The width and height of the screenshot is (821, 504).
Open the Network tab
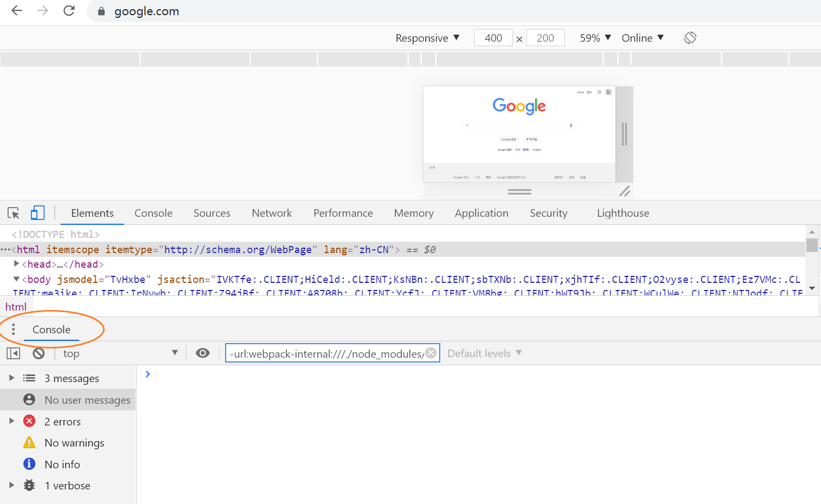click(272, 213)
